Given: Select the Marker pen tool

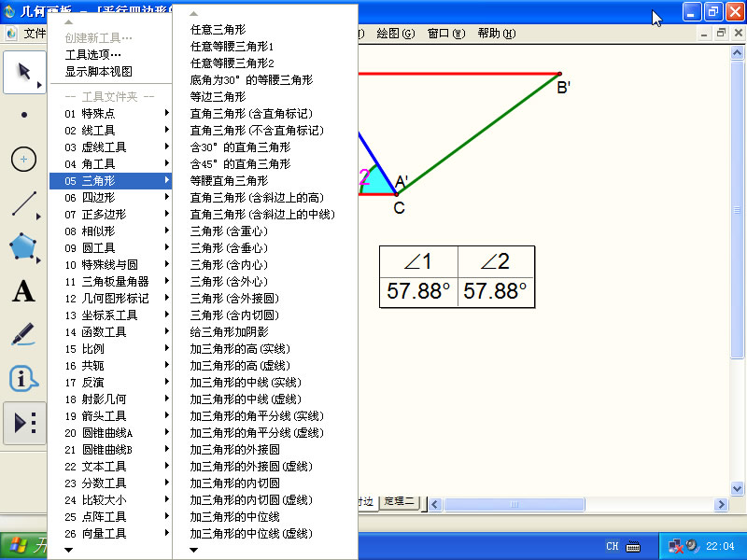Looking at the screenshot, I should pyautogui.click(x=24, y=335).
